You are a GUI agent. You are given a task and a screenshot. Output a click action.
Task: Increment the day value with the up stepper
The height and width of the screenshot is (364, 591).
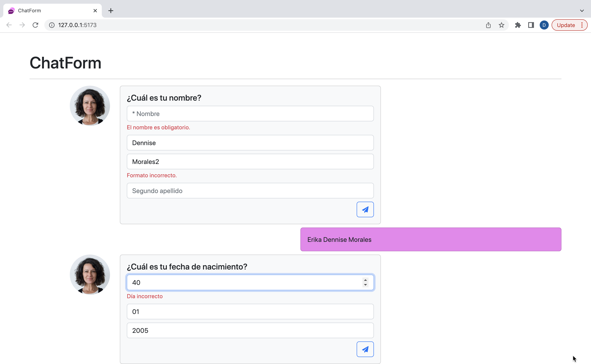click(x=365, y=280)
